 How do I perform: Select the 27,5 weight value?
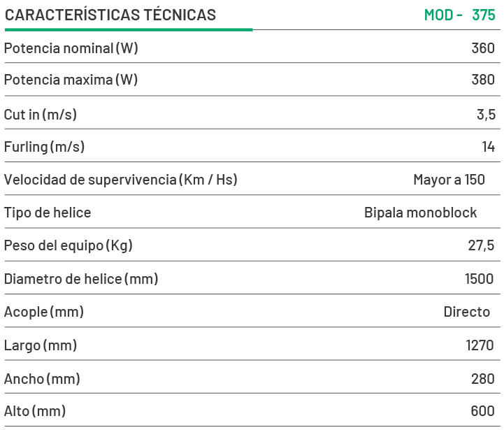[481, 245]
